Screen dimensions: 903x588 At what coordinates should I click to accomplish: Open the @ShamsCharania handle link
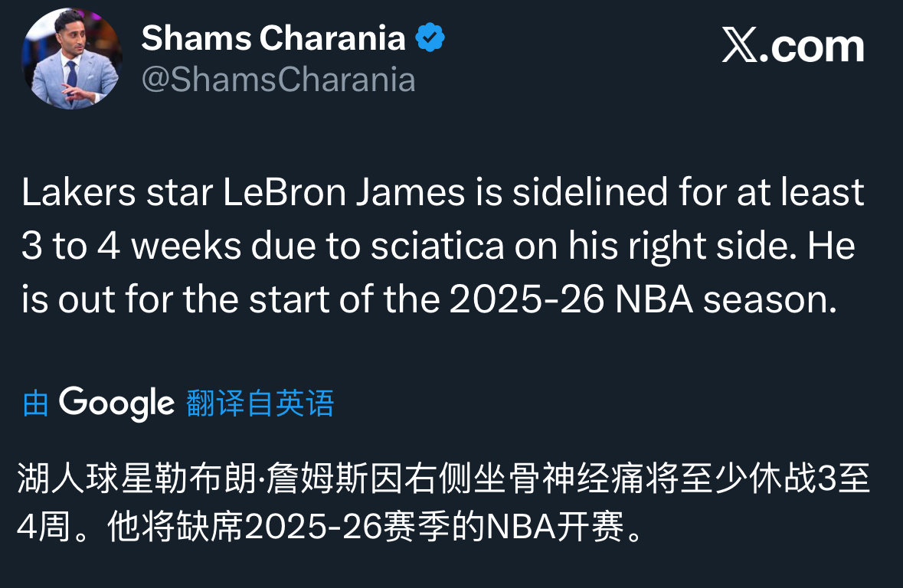279,80
